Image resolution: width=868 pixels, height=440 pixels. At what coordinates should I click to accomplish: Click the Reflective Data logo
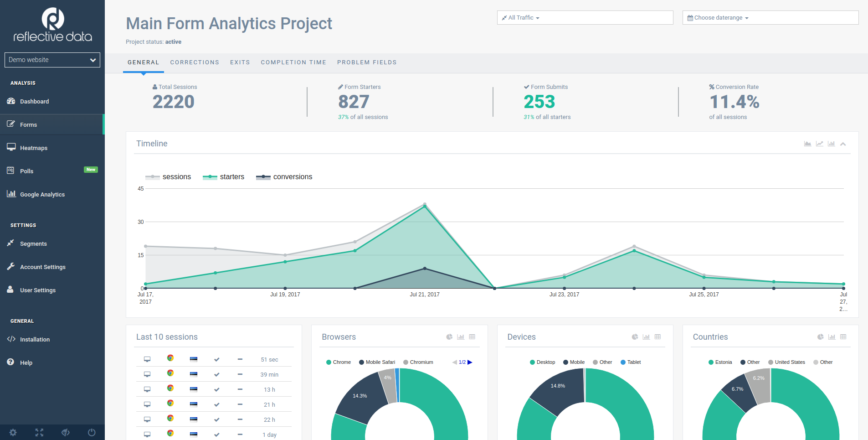click(52, 25)
